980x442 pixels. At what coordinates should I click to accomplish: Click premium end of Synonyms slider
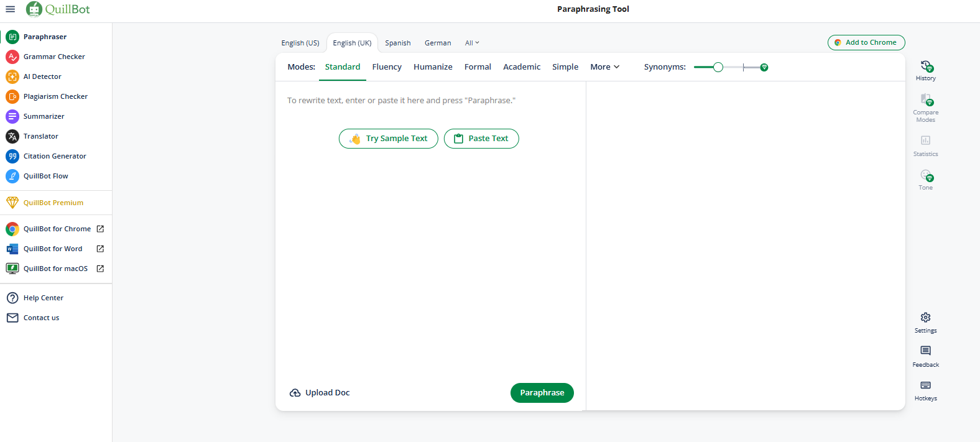click(x=764, y=67)
